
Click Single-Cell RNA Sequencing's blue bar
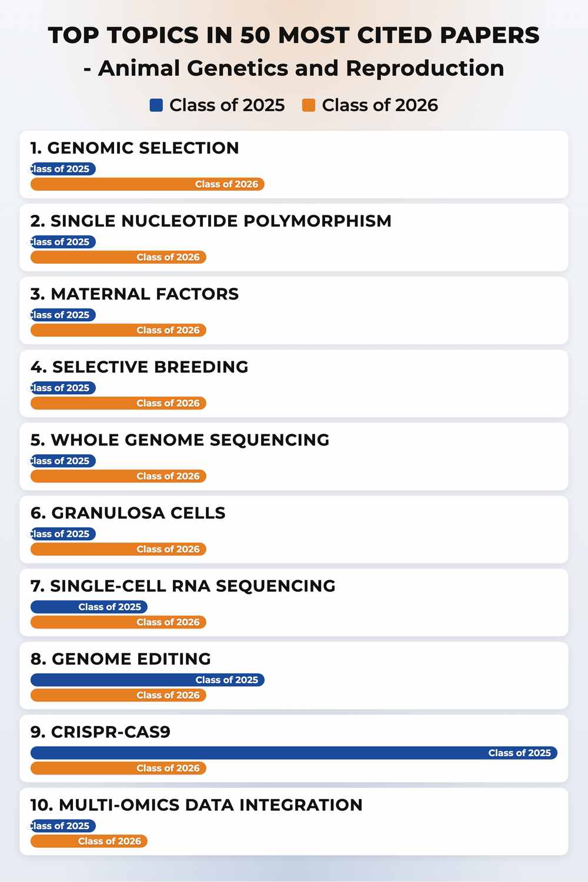click(x=89, y=607)
